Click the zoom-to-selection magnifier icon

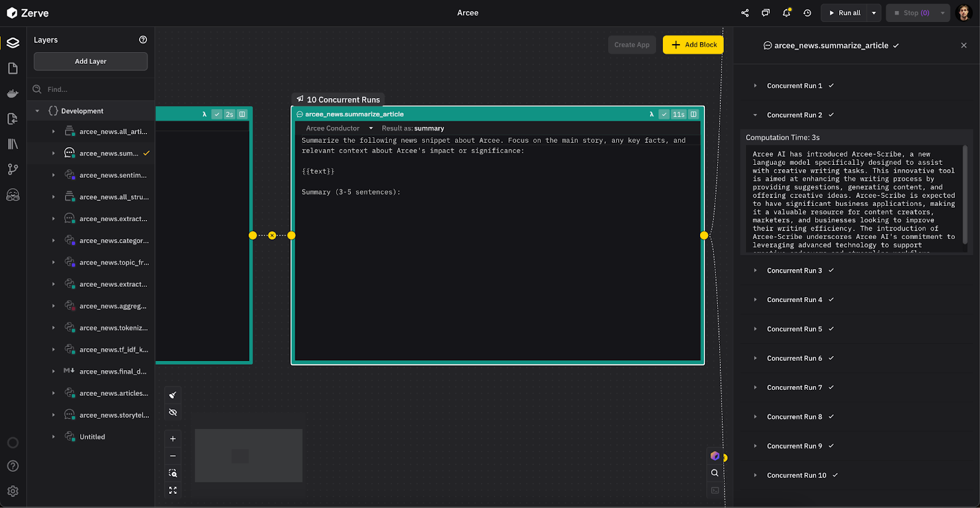[173, 473]
